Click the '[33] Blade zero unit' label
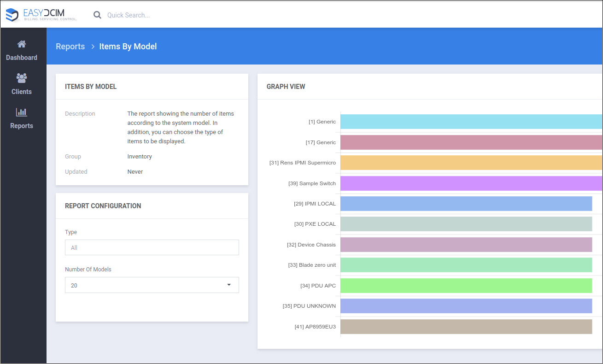The image size is (603, 364). pos(312,265)
